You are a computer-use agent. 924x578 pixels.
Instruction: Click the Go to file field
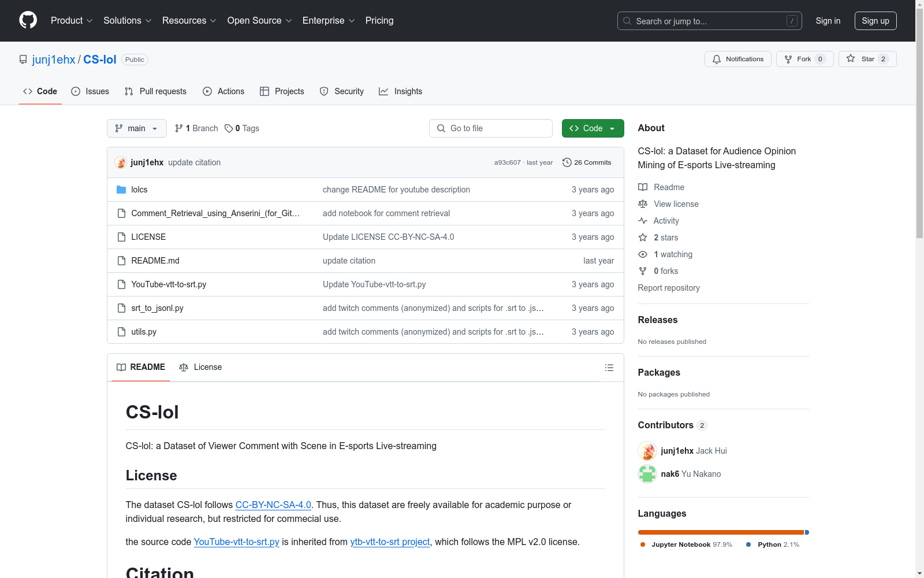(491, 128)
